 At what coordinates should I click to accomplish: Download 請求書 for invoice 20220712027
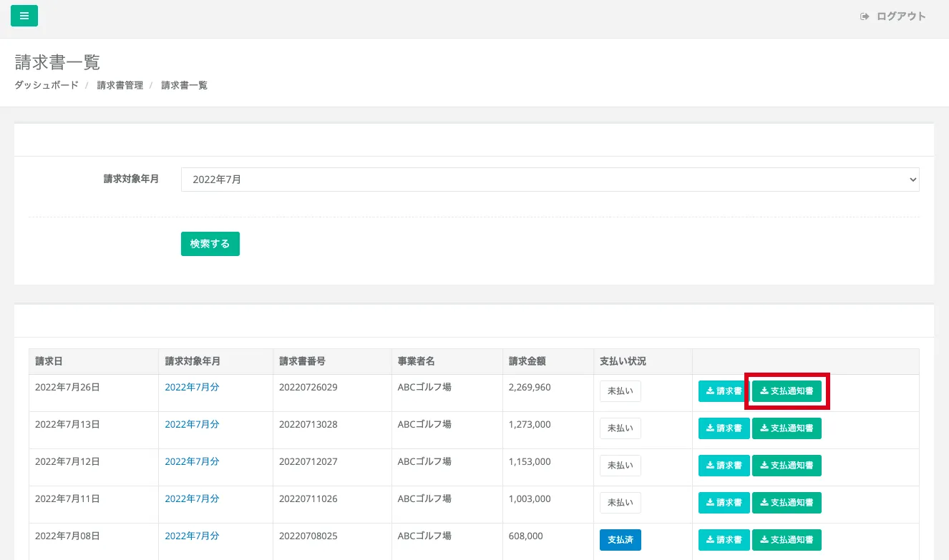[724, 466]
